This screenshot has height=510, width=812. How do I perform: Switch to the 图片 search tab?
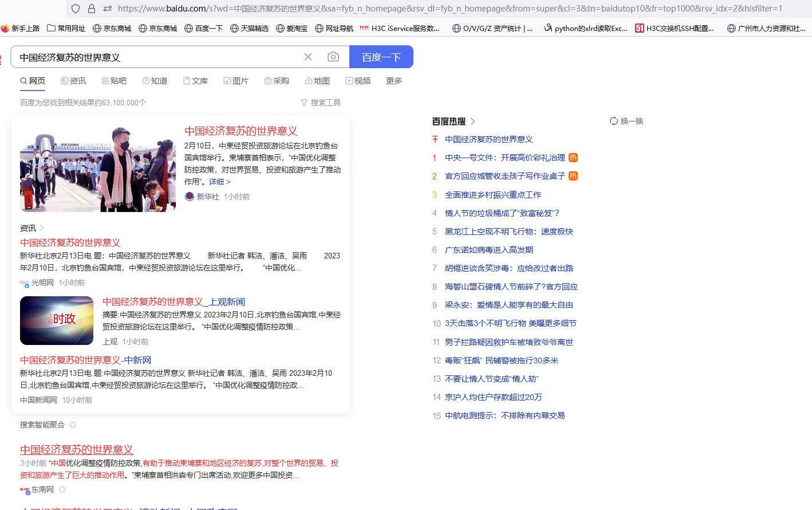[x=236, y=81]
